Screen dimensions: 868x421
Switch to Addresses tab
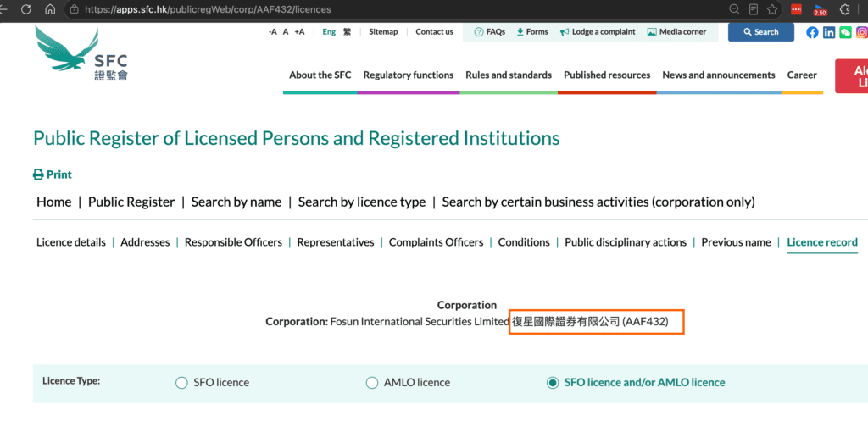pyautogui.click(x=145, y=242)
